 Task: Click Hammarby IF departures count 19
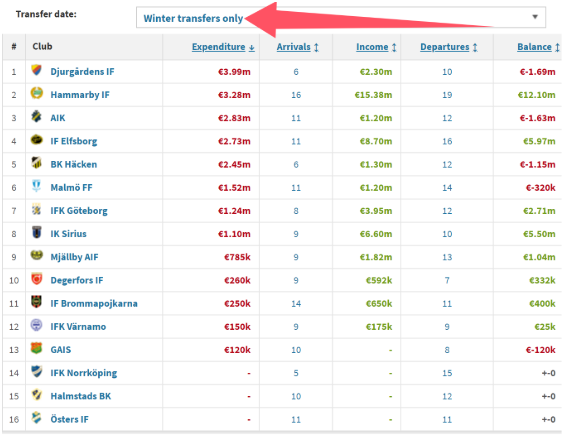[x=447, y=95]
